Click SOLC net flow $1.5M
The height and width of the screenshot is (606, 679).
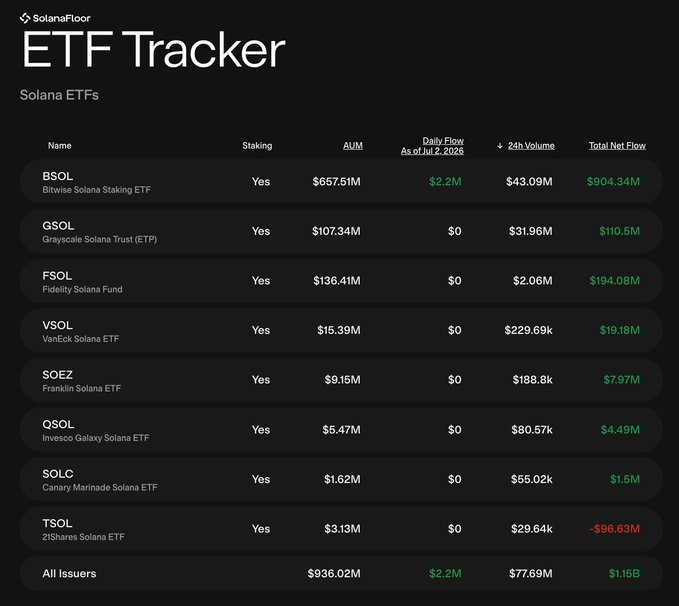pos(625,479)
